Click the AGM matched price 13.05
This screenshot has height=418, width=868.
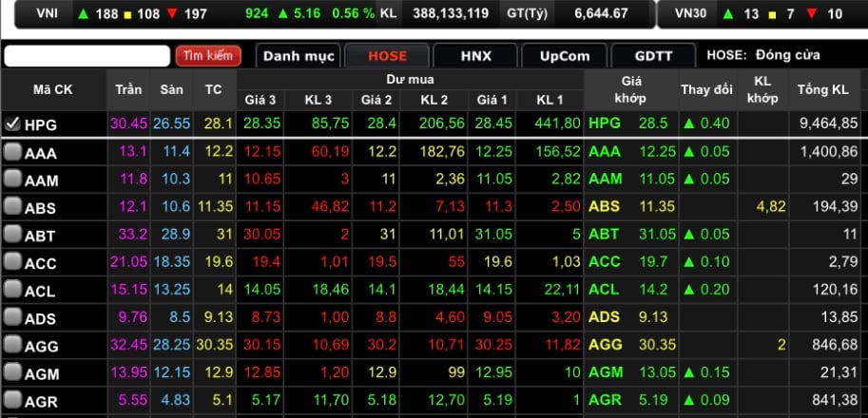tap(658, 372)
